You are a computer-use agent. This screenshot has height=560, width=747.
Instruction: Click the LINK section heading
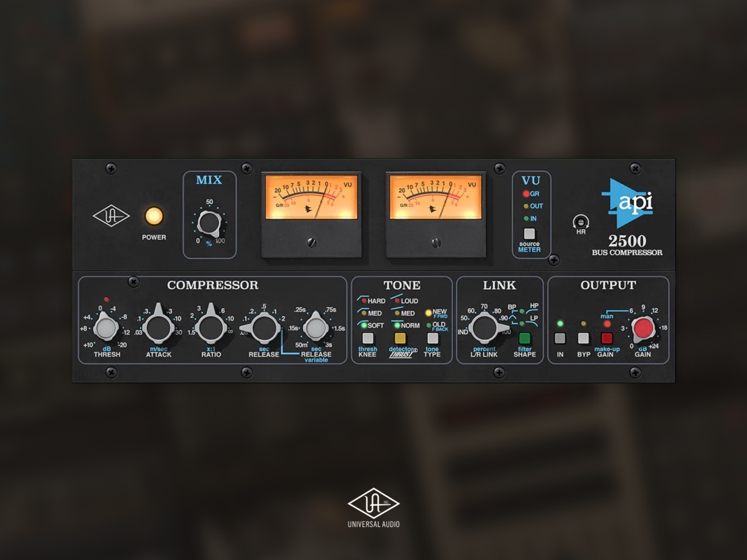500,286
